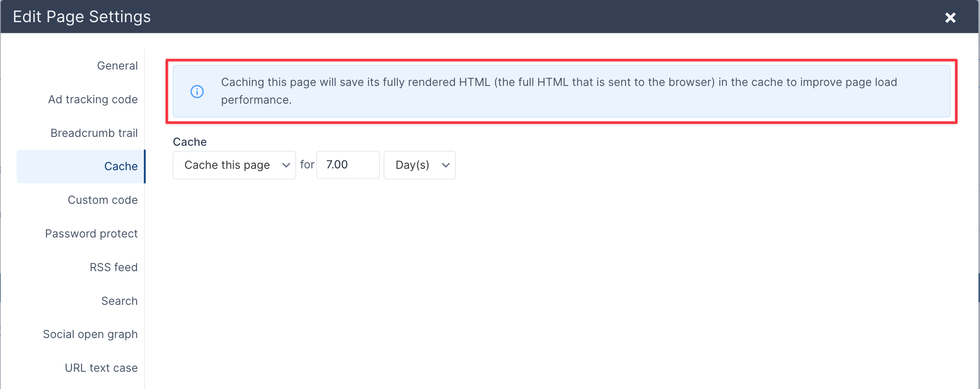
Task: Click the 7.00 cache duration field
Action: (x=348, y=165)
